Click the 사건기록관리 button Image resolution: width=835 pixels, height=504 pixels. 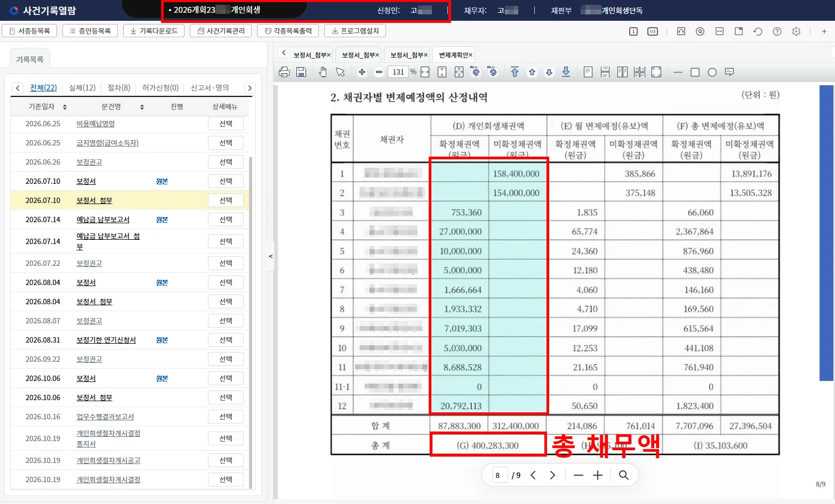[x=221, y=31]
